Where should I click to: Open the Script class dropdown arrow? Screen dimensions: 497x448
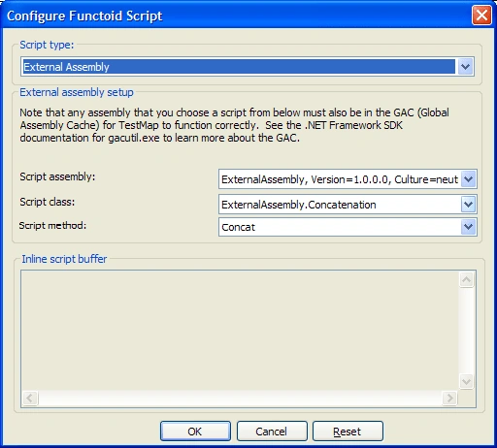click(468, 205)
